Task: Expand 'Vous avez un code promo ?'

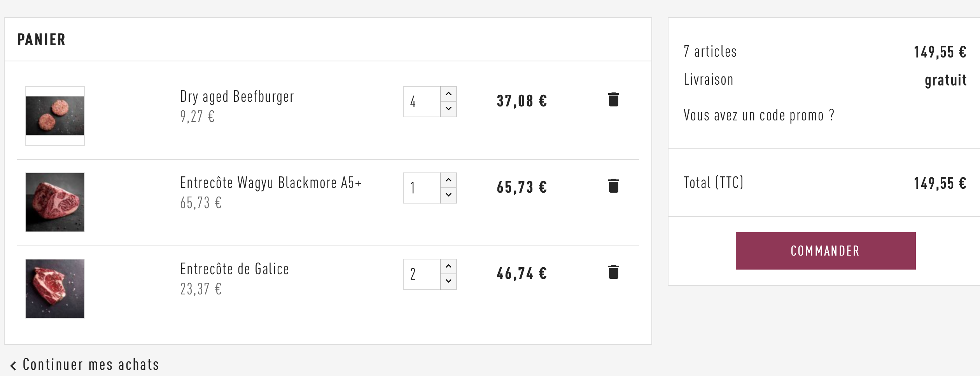Action: 759,115
